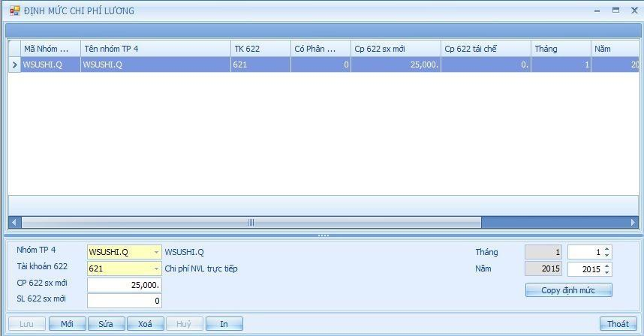Click the scroll right arrow of grid
The image size is (644, 336).
633,222
